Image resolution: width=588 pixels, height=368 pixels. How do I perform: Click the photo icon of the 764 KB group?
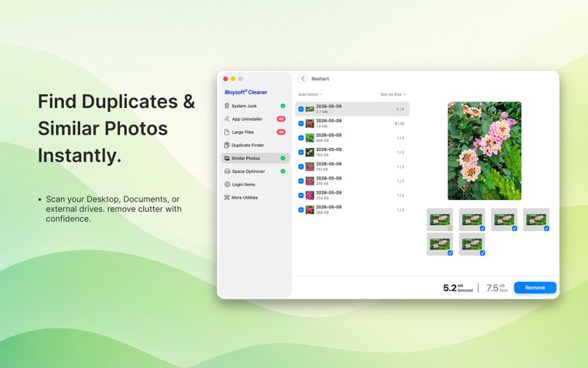tap(309, 152)
